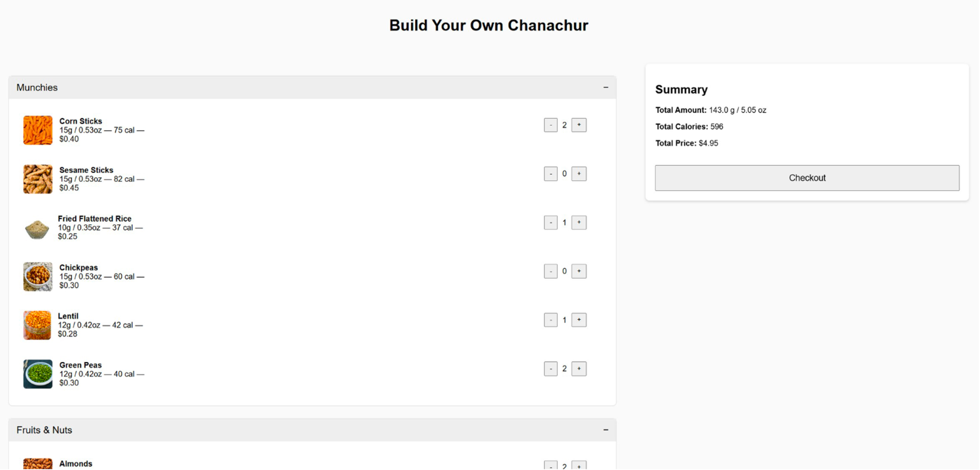
Task: Click the Fried Flattened Rice image
Action: tap(37, 229)
